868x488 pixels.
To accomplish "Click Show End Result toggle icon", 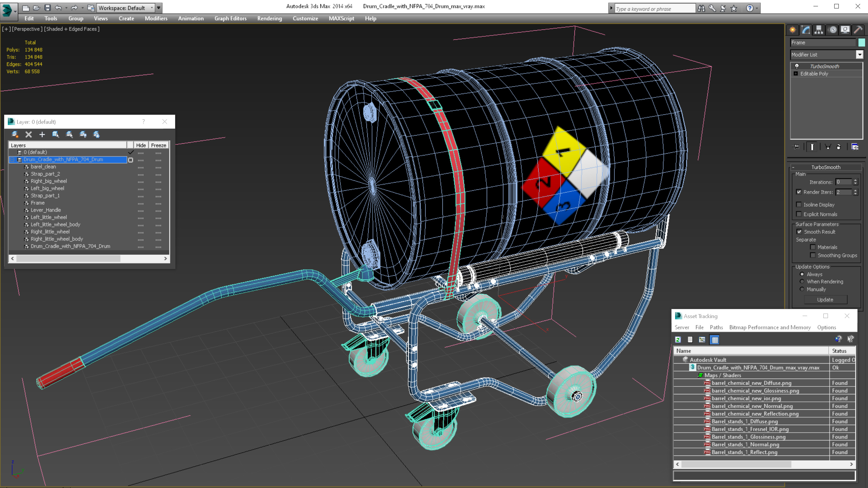I will click(x=812, y=147).
